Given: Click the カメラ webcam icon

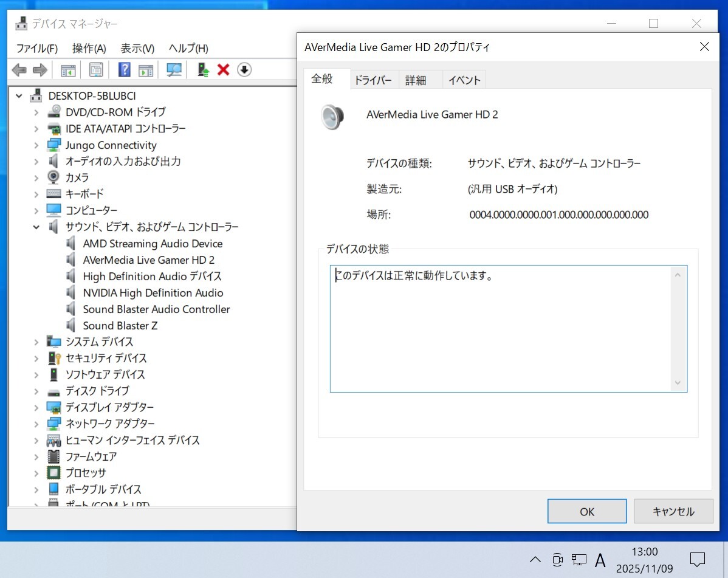Looking at the screenshot, I should point(53,177).
